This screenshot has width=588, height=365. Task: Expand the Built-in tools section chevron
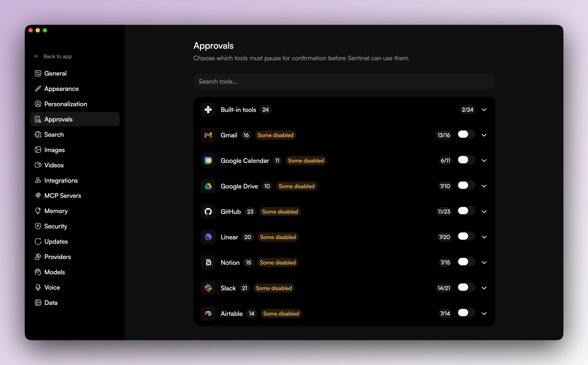pos(484,110)
